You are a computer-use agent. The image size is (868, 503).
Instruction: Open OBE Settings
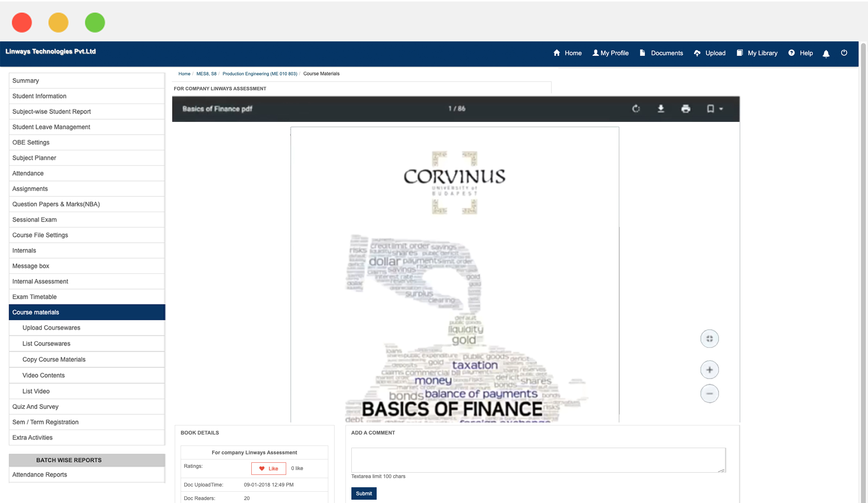pos(87,142)
